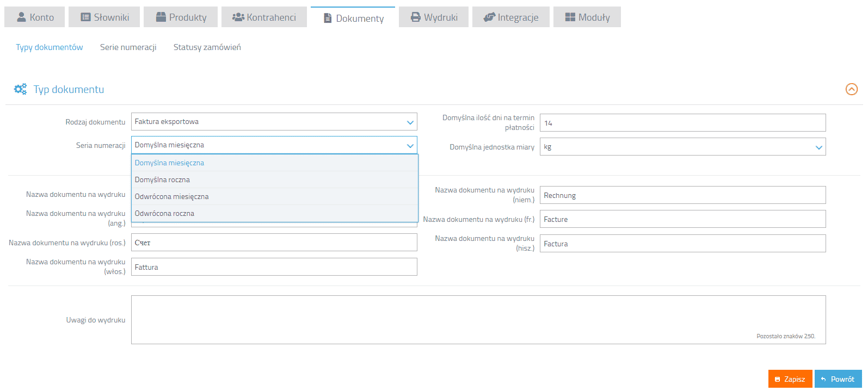Open the Serie numeracji link
Image resolution: width=868 pixels, height=391 pixels.
(128, 47)
